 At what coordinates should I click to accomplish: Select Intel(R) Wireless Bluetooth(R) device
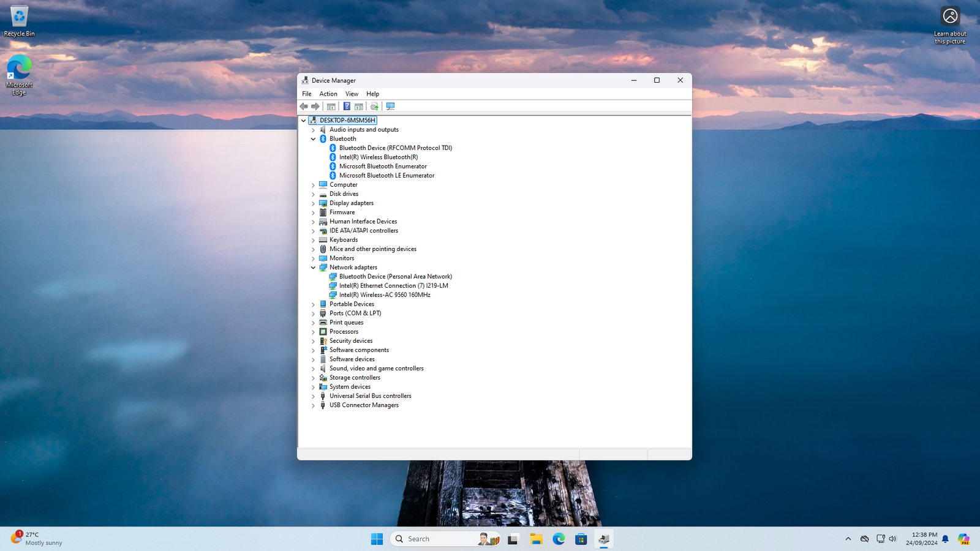(379, 157)
